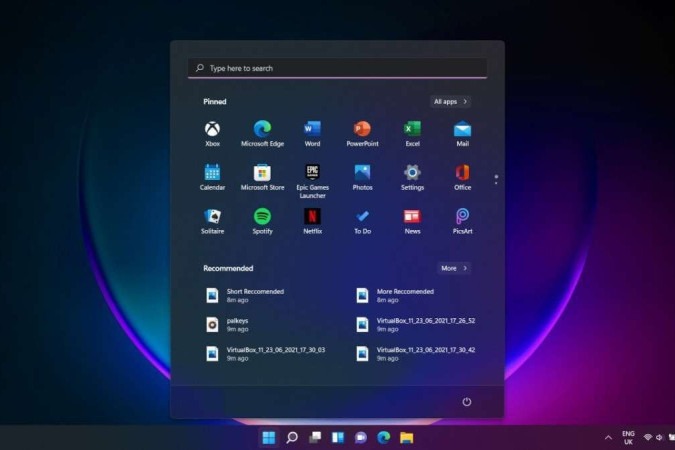Viewport: 675px width, 450px height.
Task: Open the Word pinned app
Action: pos(312,129)
